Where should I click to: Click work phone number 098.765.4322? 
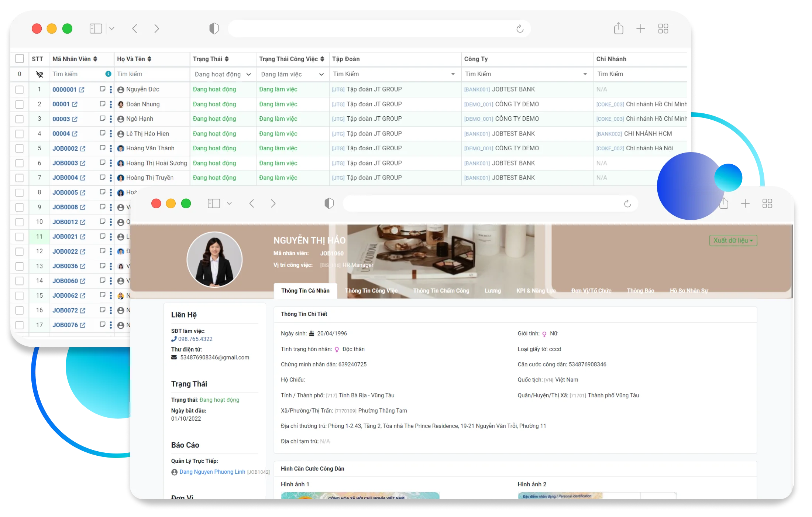point(195,339)
